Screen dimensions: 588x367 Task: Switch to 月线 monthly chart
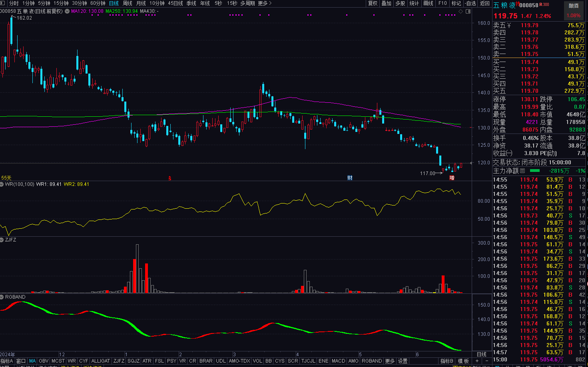(141, 3)
